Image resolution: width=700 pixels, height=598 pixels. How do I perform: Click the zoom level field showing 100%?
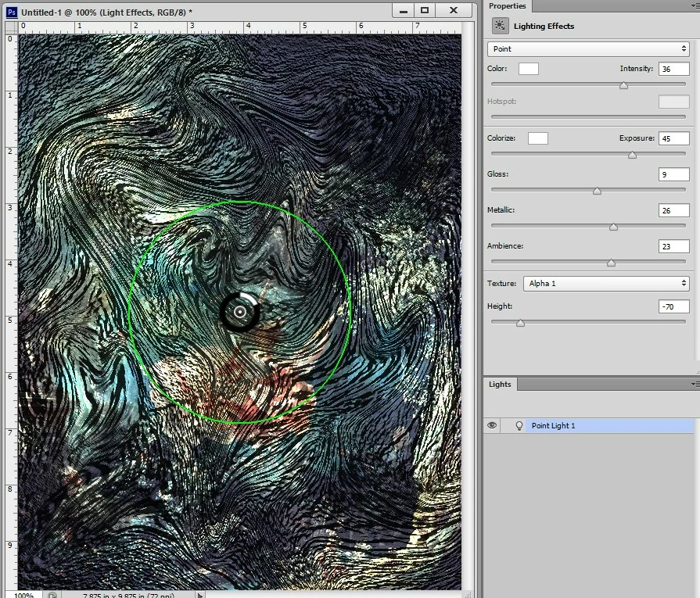click(x=24, y=595)
